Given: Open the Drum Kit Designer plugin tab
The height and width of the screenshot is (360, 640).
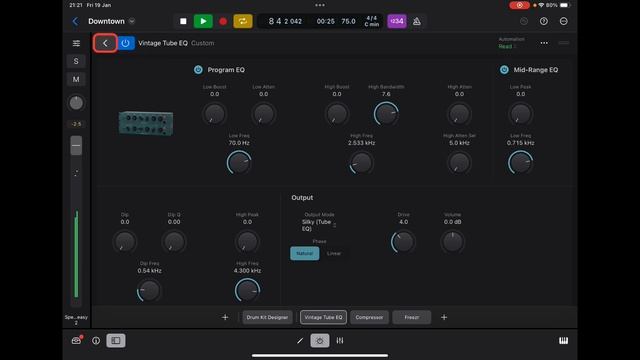Looking at the screenshot, I should pyautogui.click(x=267, y=317).
